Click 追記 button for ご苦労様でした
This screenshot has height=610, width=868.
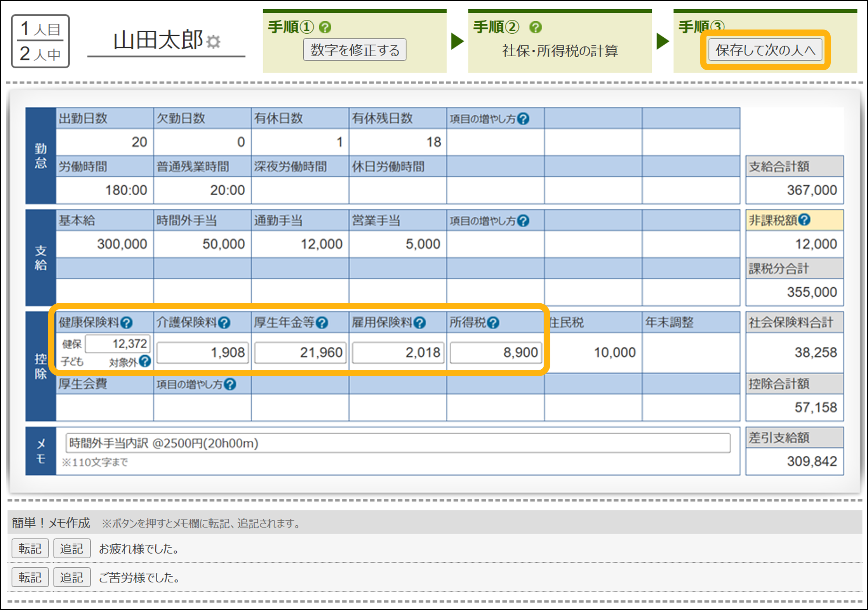click(x=72, y=577)
